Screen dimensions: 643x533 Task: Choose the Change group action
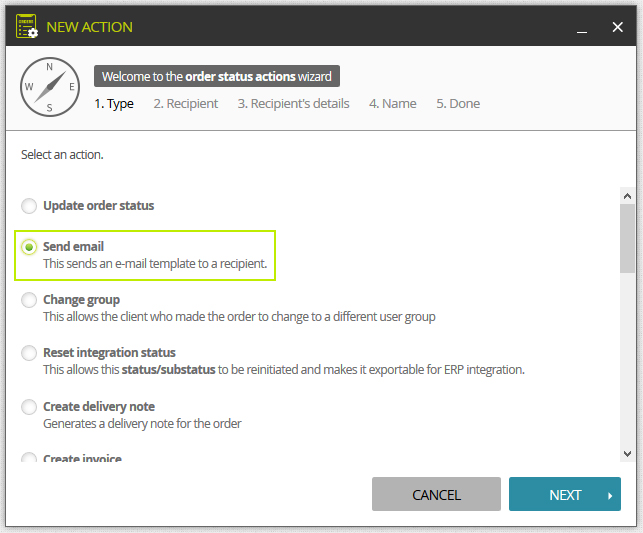pos(29,300)
